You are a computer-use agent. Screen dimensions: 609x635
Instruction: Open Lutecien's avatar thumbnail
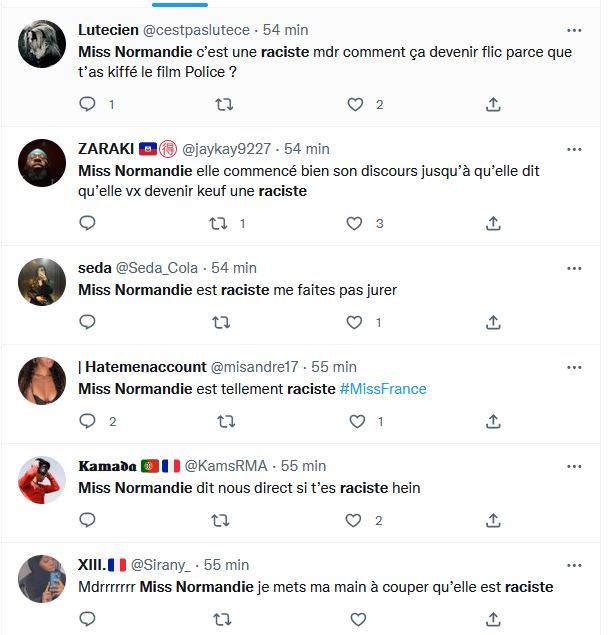[x=42, y=44]
